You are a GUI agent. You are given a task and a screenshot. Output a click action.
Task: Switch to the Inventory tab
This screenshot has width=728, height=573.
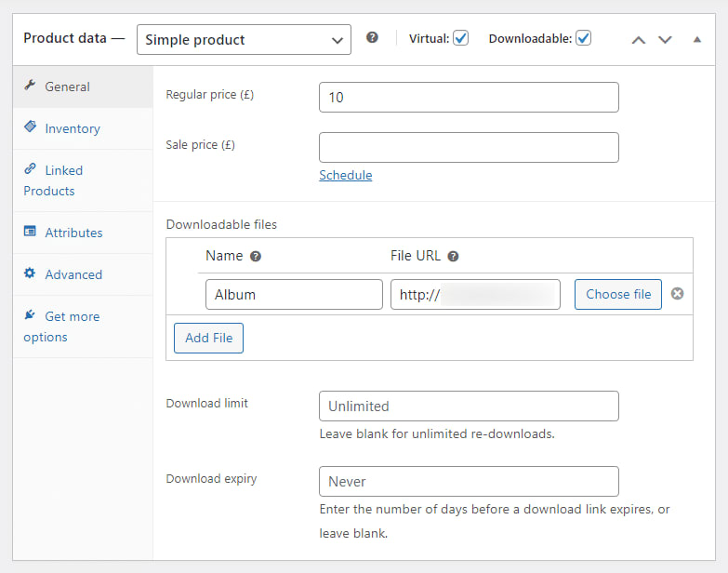83,128
